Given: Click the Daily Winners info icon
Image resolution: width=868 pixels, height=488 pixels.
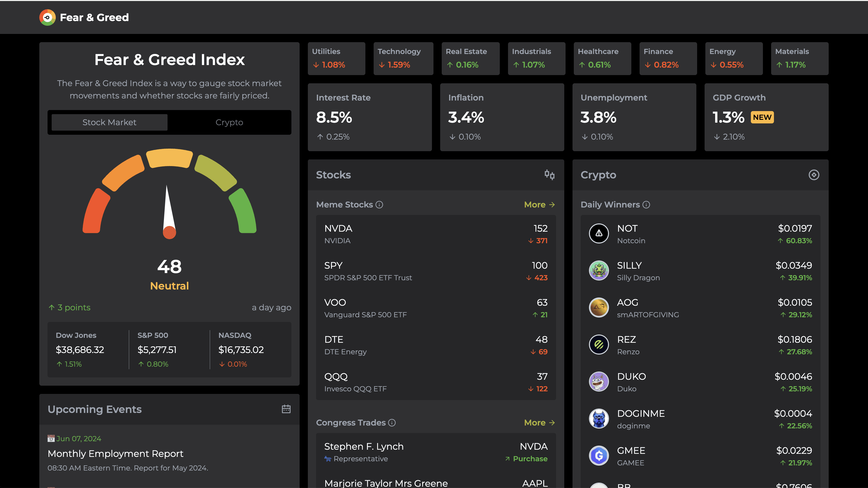Looking at the screenshot, I should coord(646,205).
